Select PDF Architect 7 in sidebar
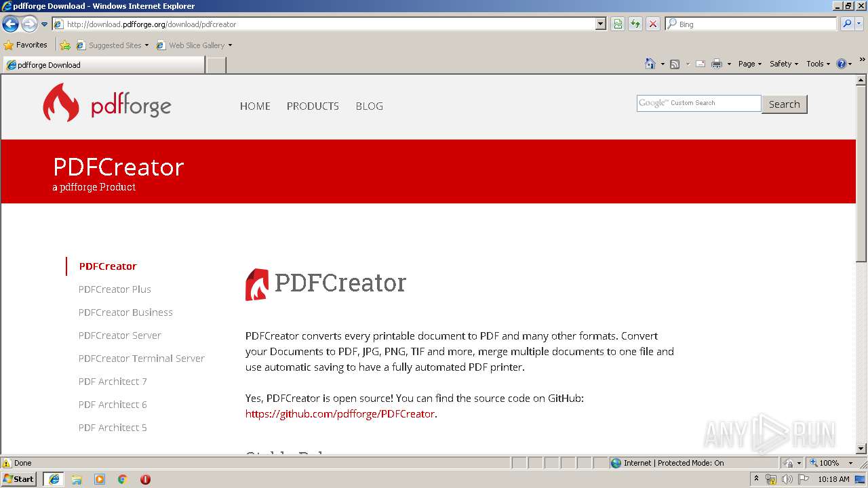The width and height of the screenshot is (868, 488). coord(113,382)
